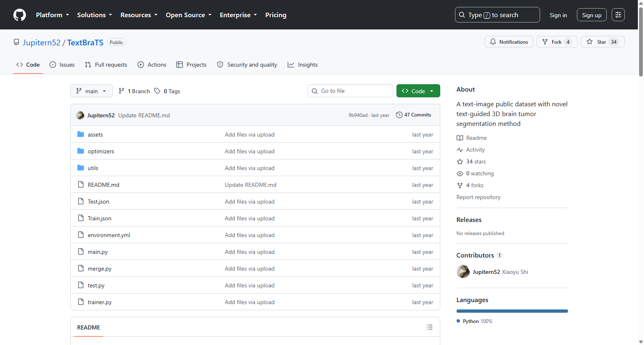Click the folder icon beside assets
Screen dimensions: 644x345
[x=81, y=134]
